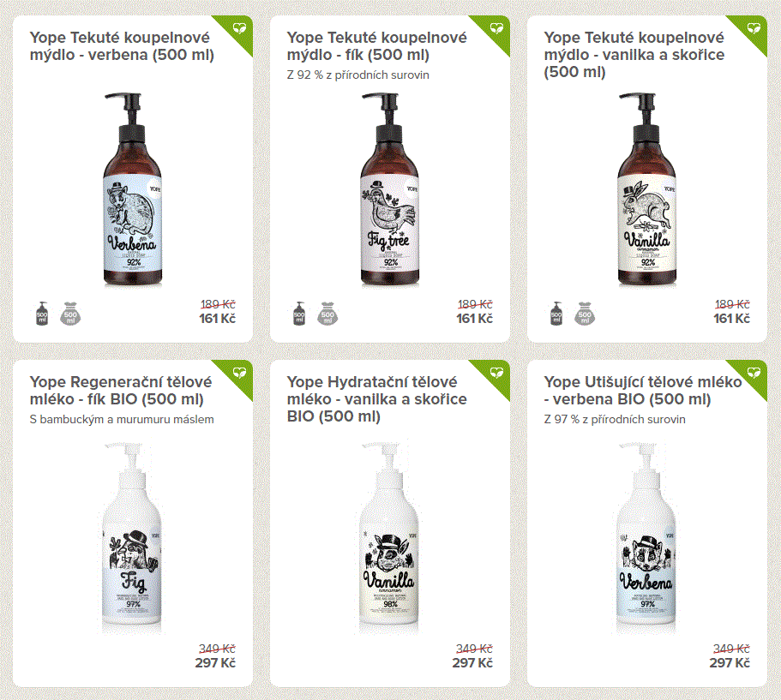Select 500 ml pump bottle icon for fík soap
781x700 pixels.
pos(299,314)
